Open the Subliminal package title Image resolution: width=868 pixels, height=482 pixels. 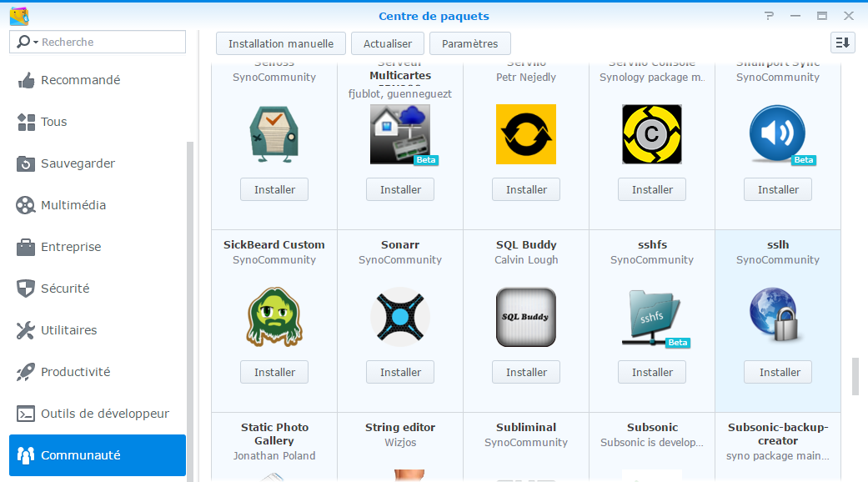point(526,427)
